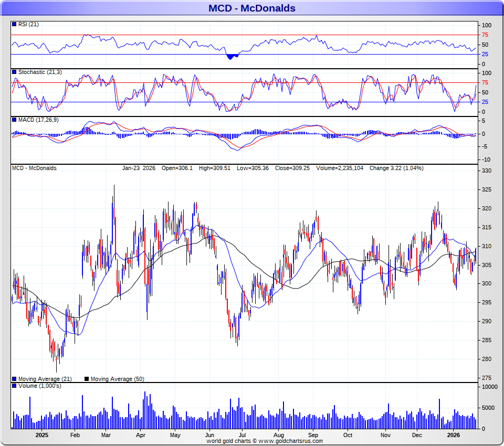Click the Volume=2,235,104 readout in the header
Screen dimensions: 504x446
click(x=340, y=168)
